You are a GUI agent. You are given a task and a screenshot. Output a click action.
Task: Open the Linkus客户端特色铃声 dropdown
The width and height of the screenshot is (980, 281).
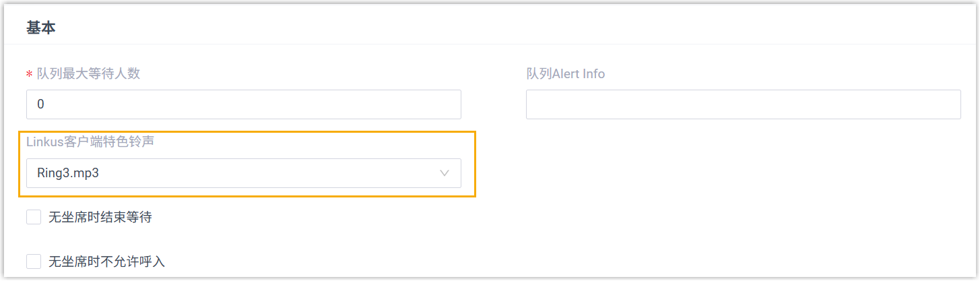tap(243, 173)
